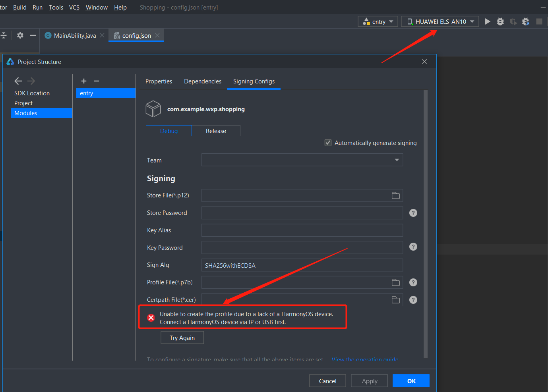Browse for Store File with folder icon

(x=396, y=195)
